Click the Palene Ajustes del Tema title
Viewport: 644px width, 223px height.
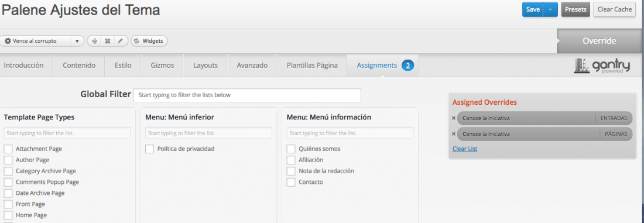click(81, 11)
